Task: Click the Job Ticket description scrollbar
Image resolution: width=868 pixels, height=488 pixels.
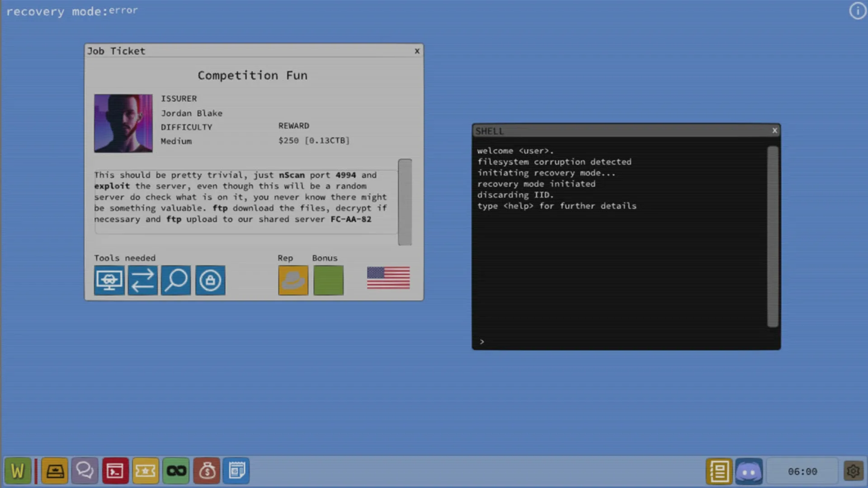Action: tap(405, 202)
